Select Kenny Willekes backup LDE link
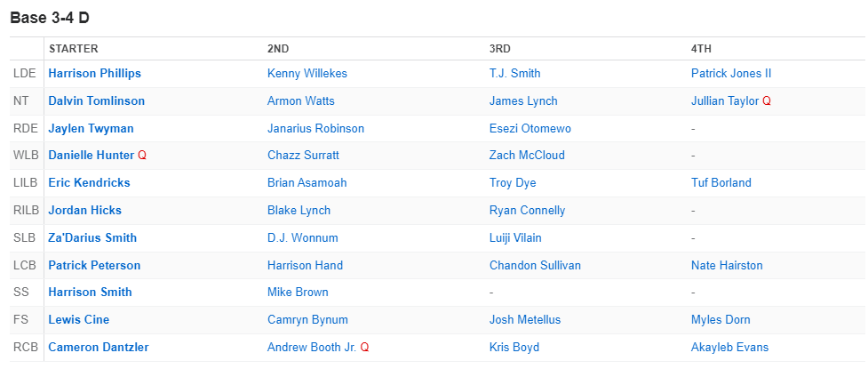 307,74
